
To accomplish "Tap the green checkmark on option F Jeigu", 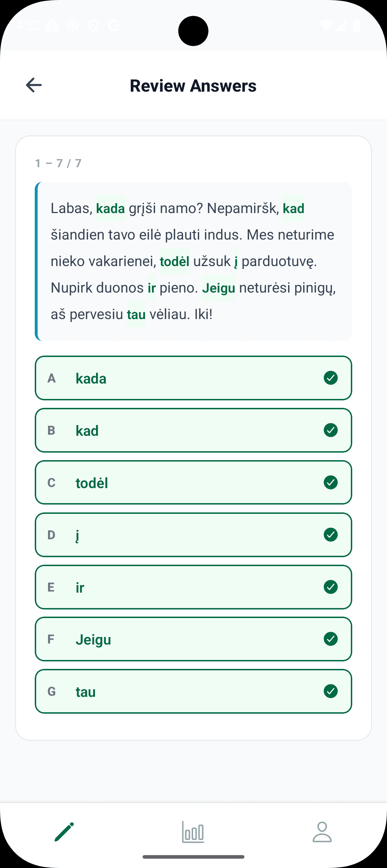I will point(330,639).
